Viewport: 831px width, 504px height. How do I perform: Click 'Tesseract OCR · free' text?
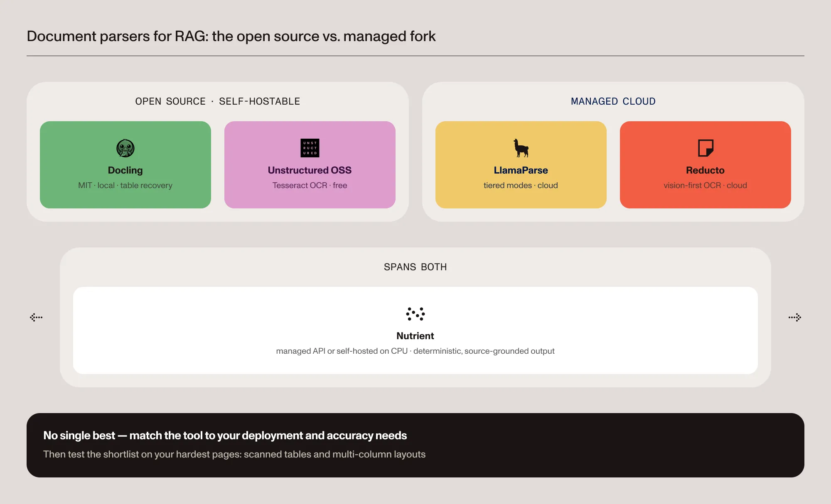click(x=310, y=186)
